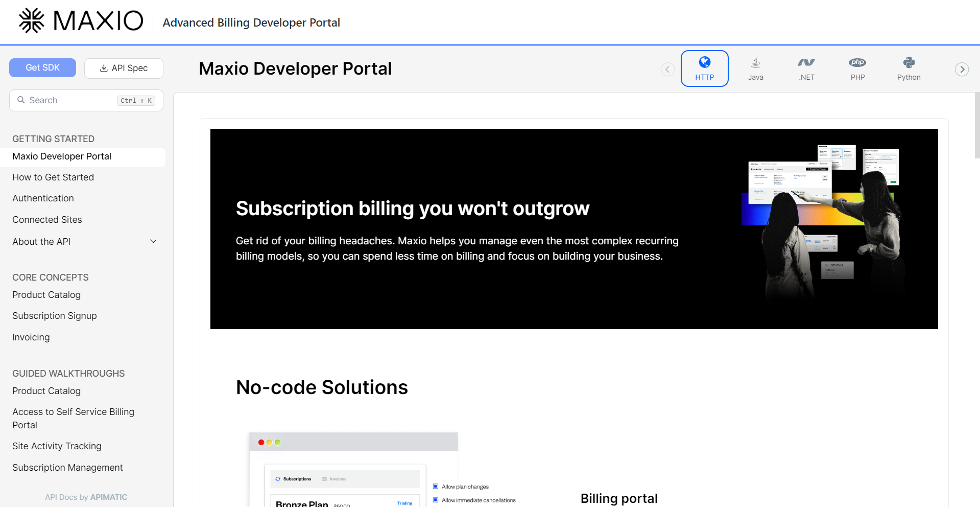Screen dimensions: 980x507
Task: Click the search magnifier icon
Action: point(21,100)
